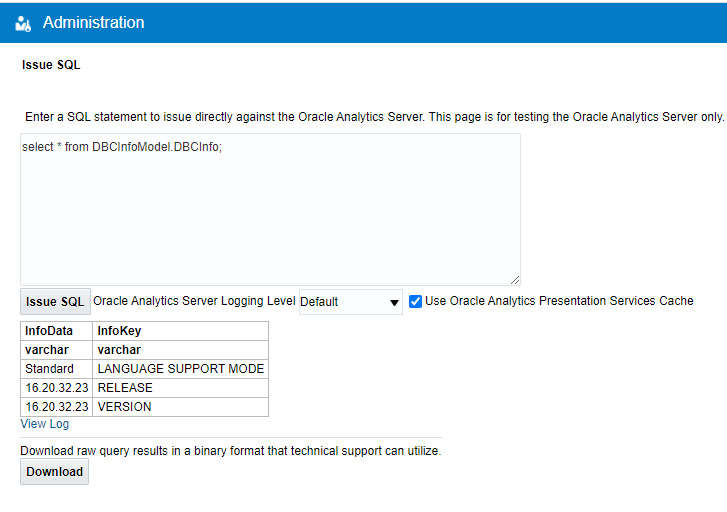Image resolution: width=727 pixels, height=512 pixels.
Task: Select the RELEASE cell in the results table
Action: [x=125, y=388]
